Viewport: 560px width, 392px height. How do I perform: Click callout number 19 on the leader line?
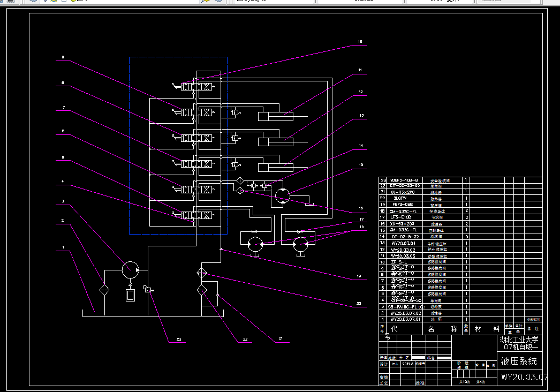pyautogui.click(x=359, y=276)
